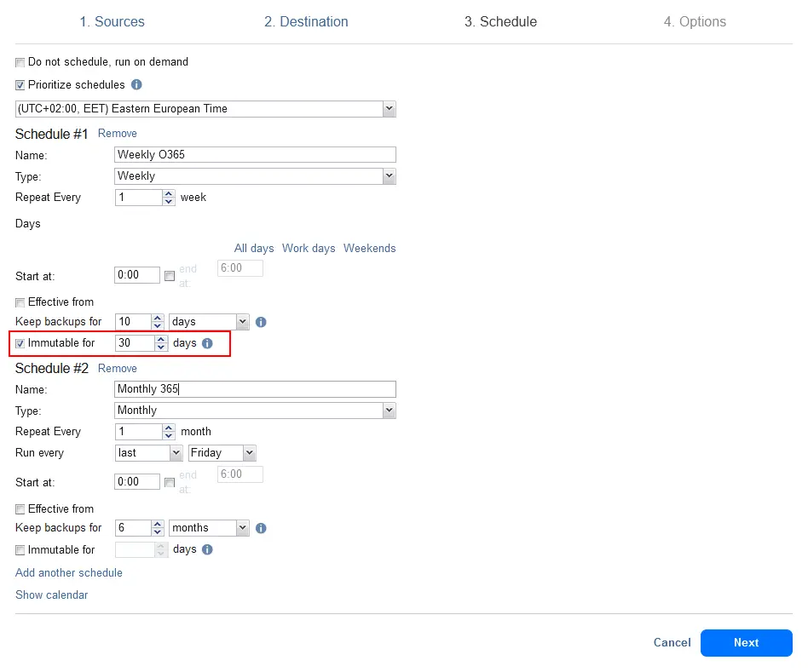Increase Schedule #1 Keep backups for value

(x=158, y=319)
